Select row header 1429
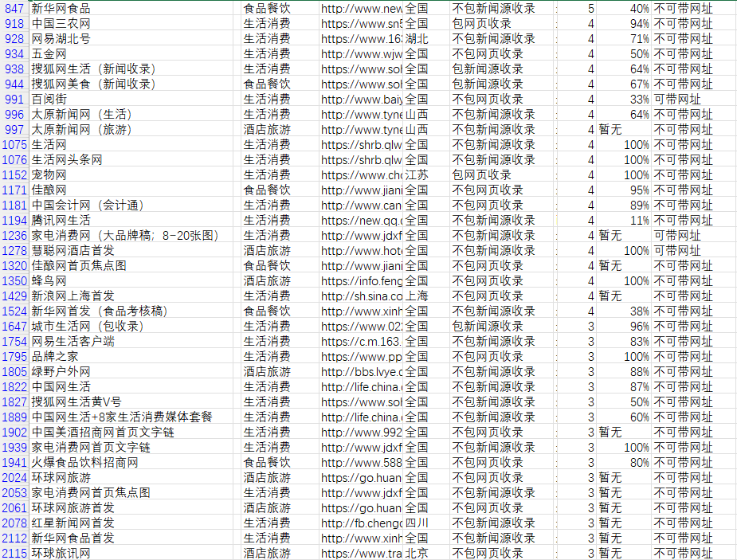This screenshot has height=560, width=737. [x=14, y=296]
